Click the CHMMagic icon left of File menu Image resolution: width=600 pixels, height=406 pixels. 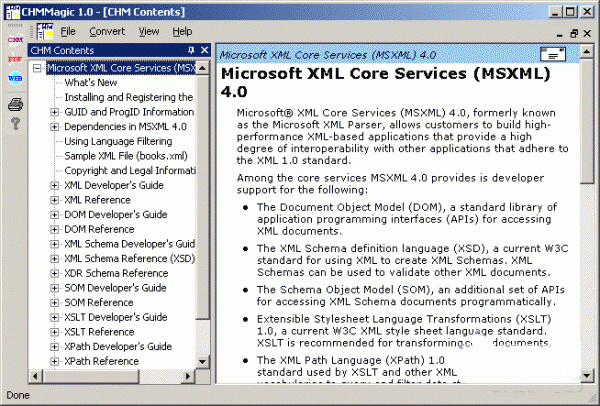[x=44, y=31]
